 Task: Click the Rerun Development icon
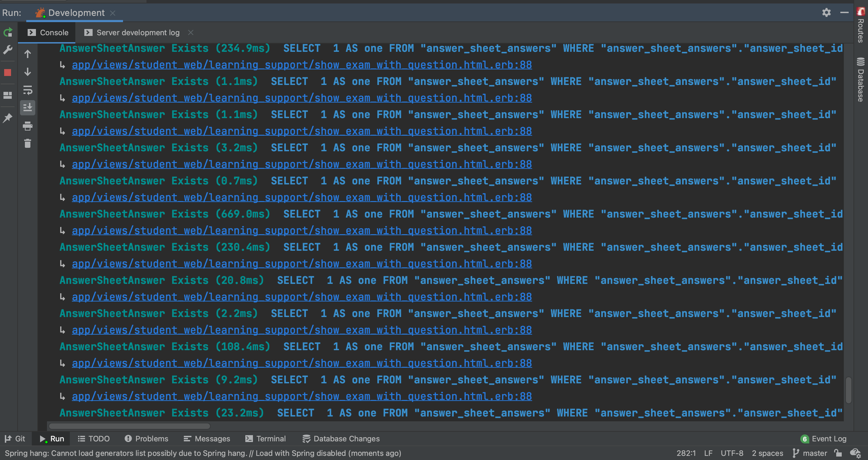[8, 32]
